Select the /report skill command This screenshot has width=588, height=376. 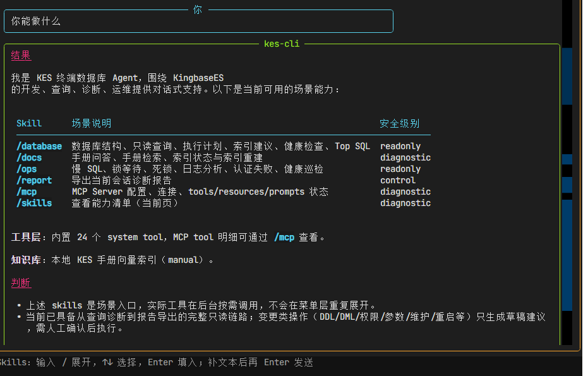(x=33, y=181)
